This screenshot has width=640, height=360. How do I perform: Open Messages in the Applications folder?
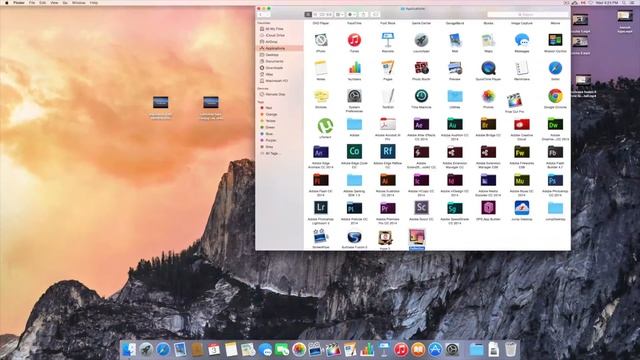tap(522, 40)
